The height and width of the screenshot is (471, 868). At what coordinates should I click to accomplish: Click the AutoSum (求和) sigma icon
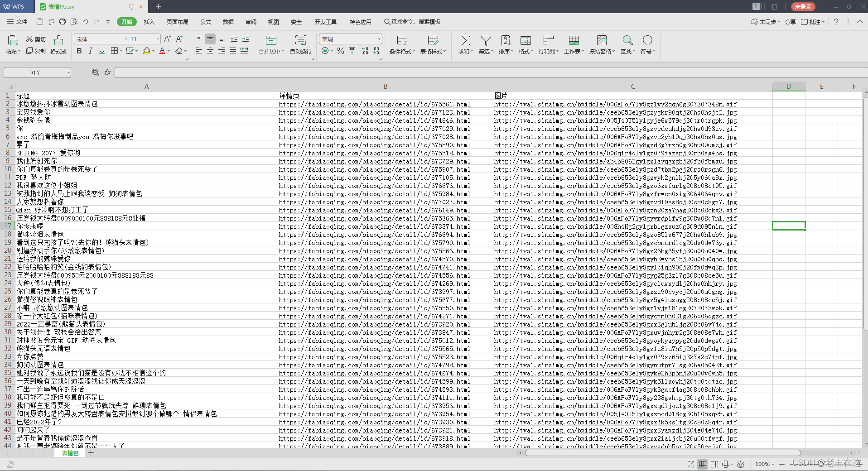(465, 40)
